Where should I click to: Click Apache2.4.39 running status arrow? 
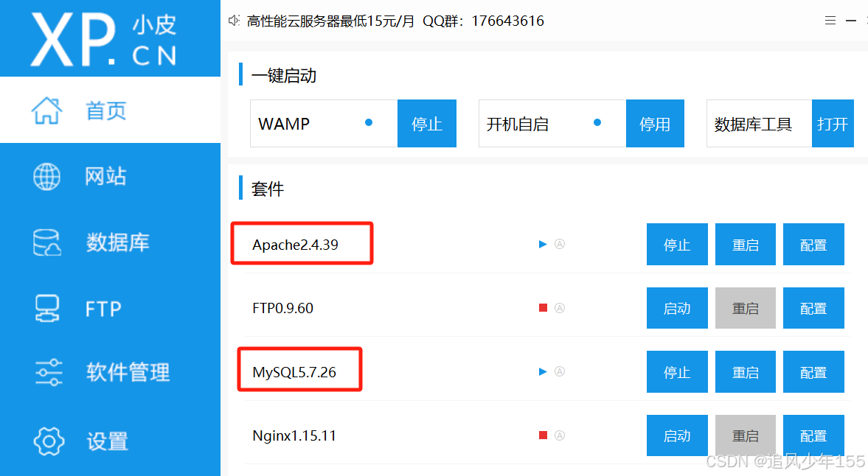[543, 245]
